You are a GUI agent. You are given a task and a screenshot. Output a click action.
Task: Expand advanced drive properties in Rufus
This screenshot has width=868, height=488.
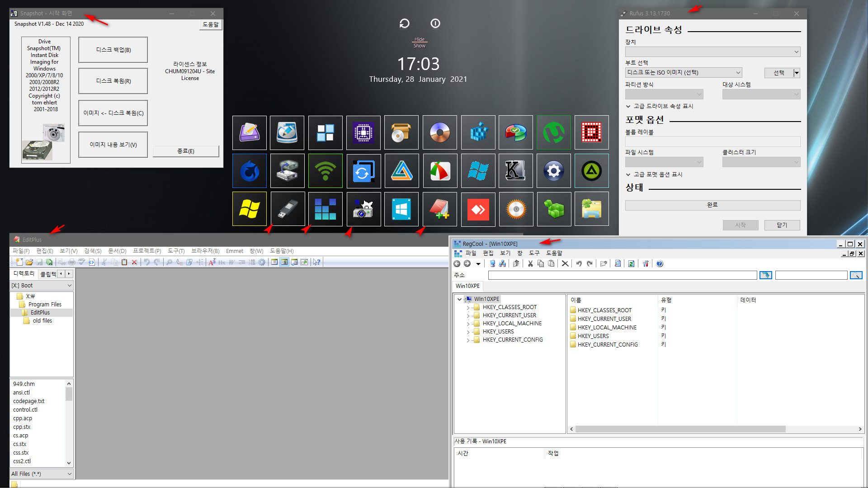pos(660,106)
